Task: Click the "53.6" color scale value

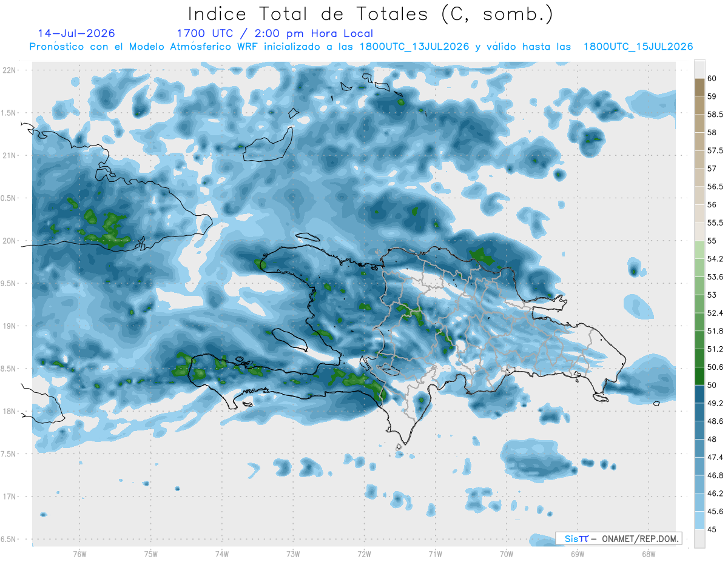Action: coord(716,276)
